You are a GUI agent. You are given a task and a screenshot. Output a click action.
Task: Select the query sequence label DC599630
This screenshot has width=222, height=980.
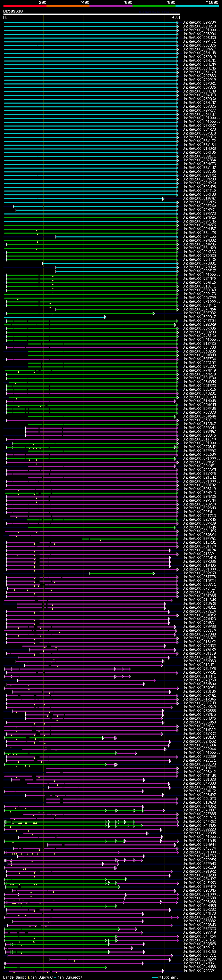click(x=13, y=11)
